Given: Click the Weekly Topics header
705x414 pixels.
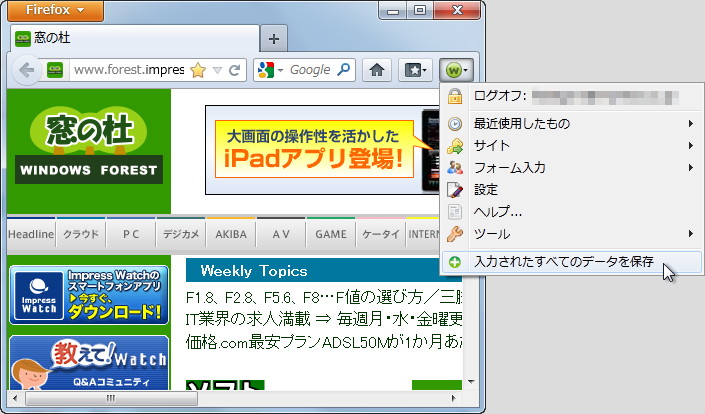Looking at the screenshot, I should point(324,271).
